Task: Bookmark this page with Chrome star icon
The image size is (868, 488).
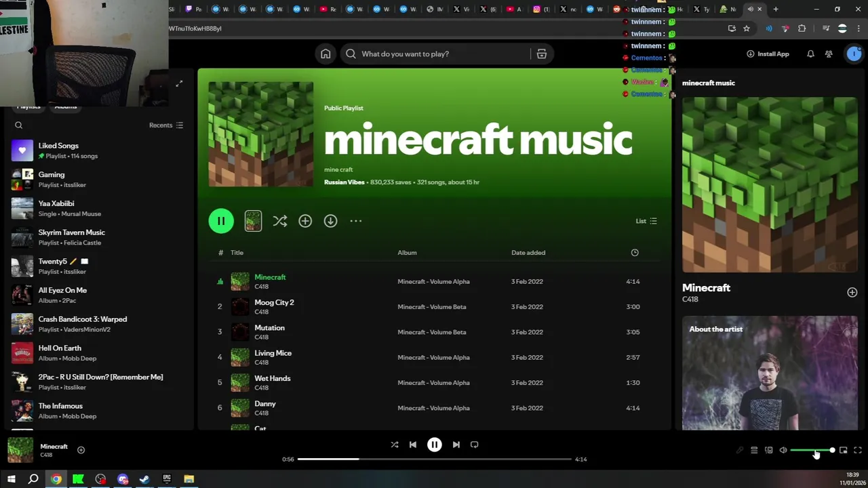Action: (x=747, y=28)
